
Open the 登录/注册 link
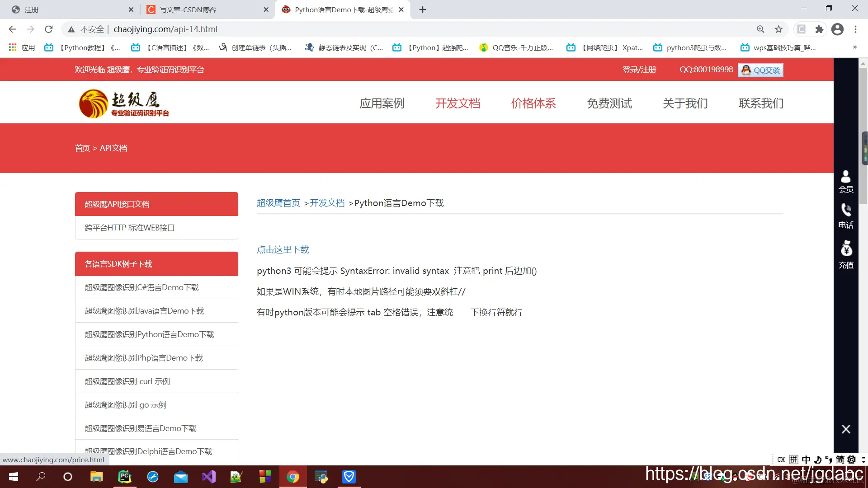(x=640, y=70)
